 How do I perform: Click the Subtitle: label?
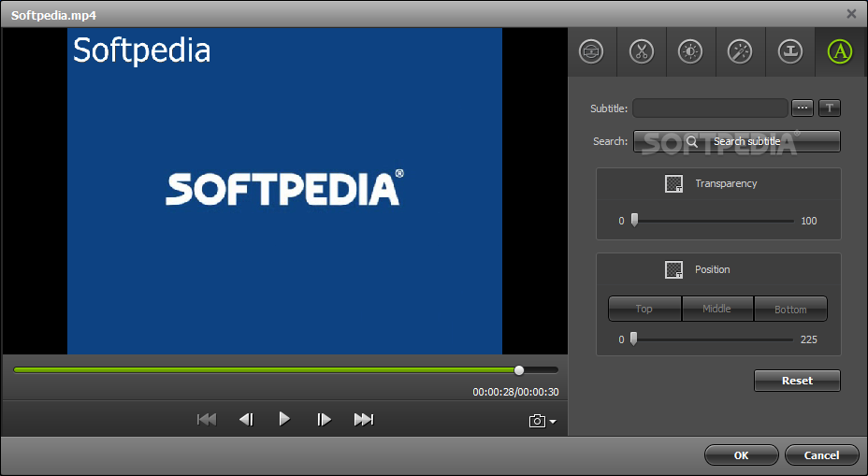pyautogui.click(x=609, y=108)
